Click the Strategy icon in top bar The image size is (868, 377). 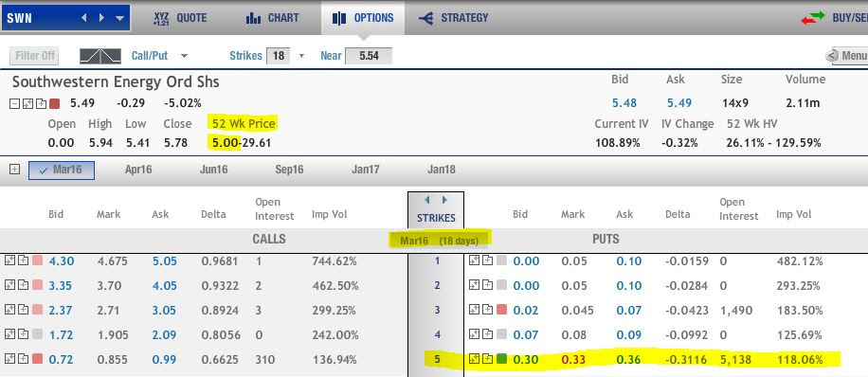tap(426, 18)
